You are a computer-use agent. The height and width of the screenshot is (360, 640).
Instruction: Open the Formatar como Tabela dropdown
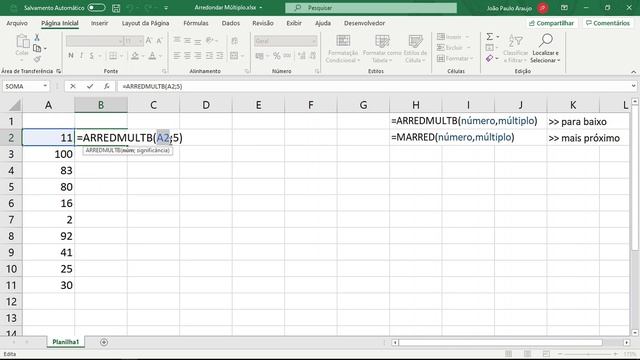382,48
